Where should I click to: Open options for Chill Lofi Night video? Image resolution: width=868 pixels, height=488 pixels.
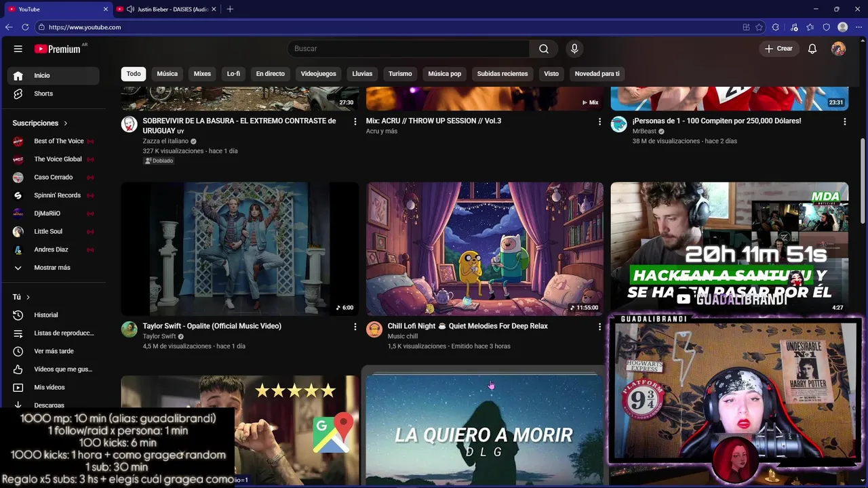click(599, 327)
